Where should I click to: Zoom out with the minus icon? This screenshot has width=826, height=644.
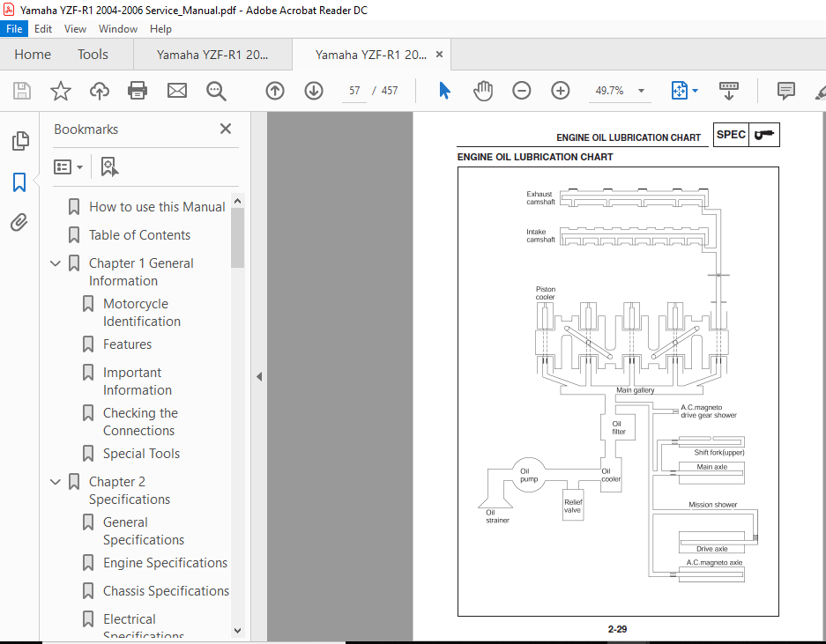522,91
